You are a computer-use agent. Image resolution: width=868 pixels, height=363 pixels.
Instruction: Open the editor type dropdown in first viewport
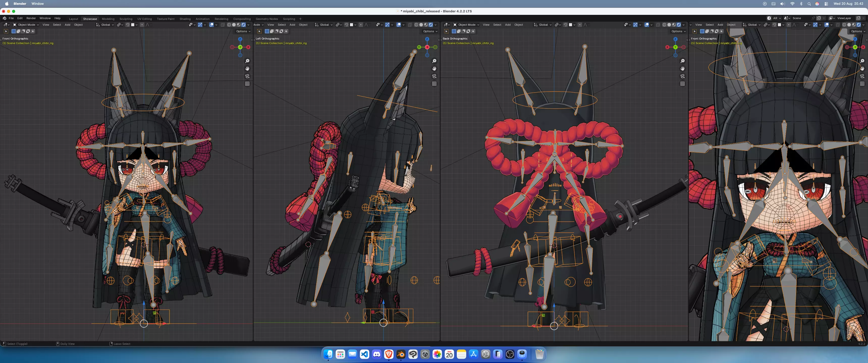pos(6,25)
